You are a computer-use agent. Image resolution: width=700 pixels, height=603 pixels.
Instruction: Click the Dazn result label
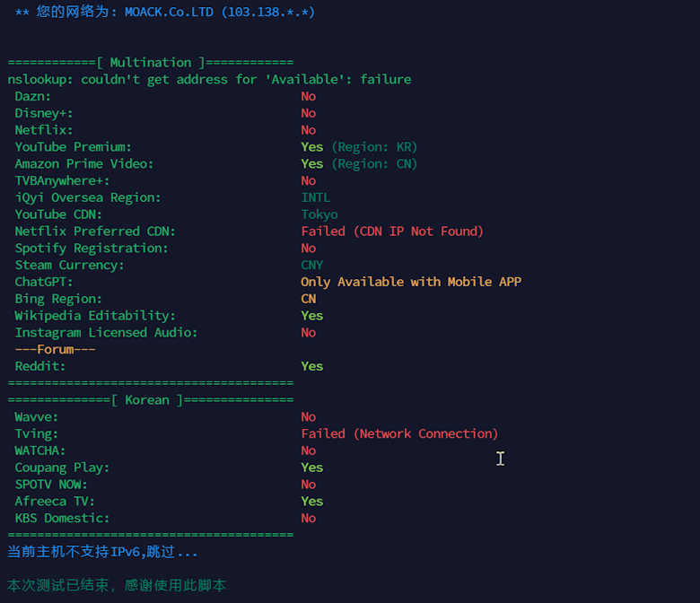pyautogui.click(x=33, y=96)
